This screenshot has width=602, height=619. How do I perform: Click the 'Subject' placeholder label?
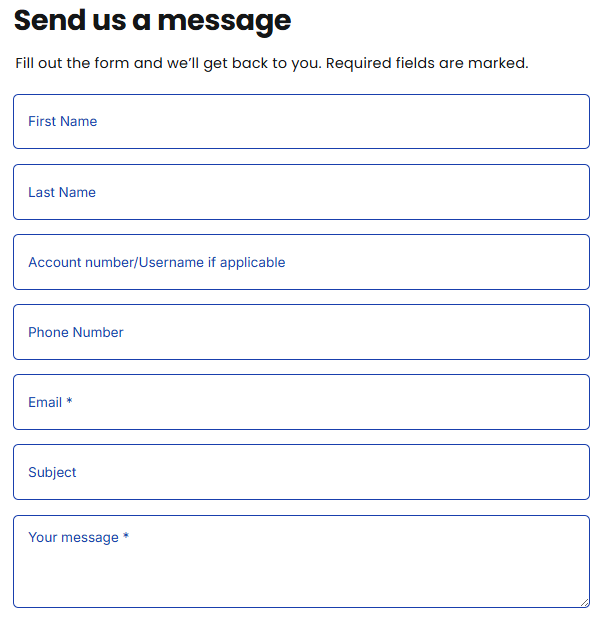point(52,472)
